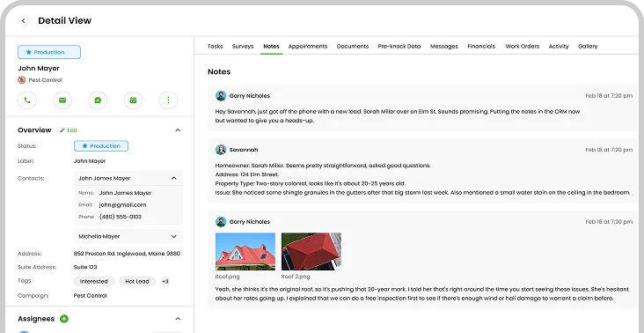Collapse the Assignees section
This screenshot has height=333, width=644.
(178, 319)
